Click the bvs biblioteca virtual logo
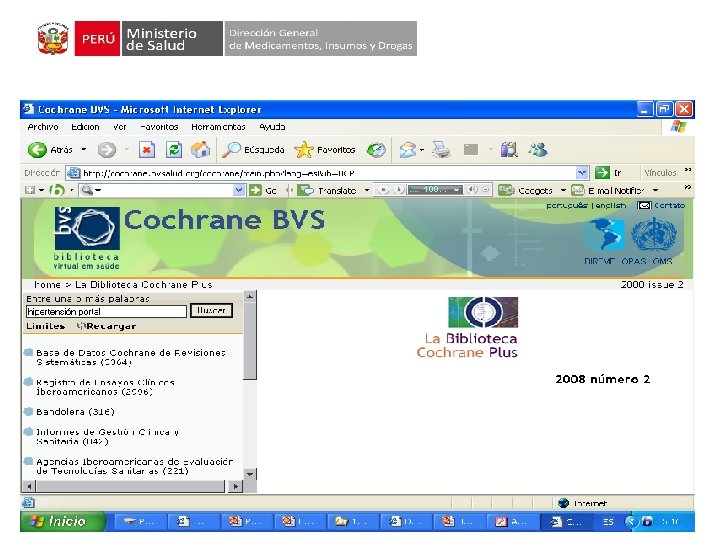This screenshot has width=720, height=540. pos(87,238)
